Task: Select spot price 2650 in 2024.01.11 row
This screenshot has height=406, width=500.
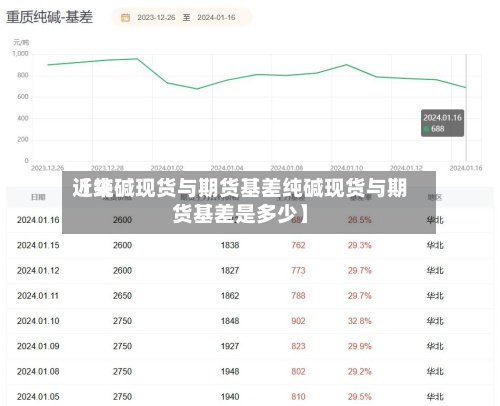Action: (x=122, y=296)
